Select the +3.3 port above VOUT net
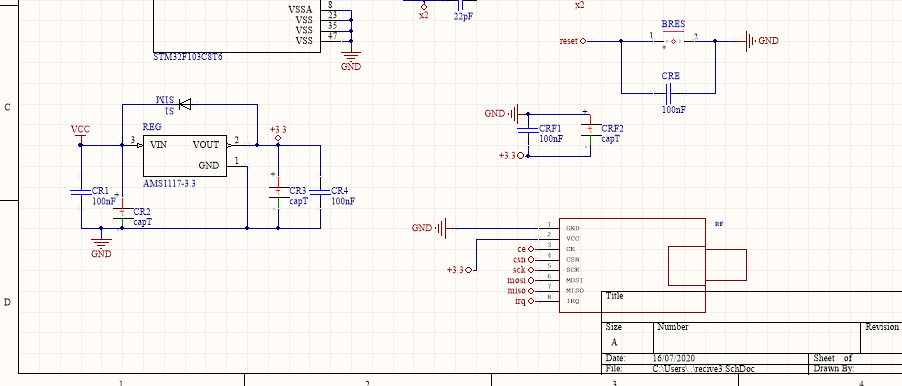This screenshot has width=902, height=386. click(x=278, y=133)
